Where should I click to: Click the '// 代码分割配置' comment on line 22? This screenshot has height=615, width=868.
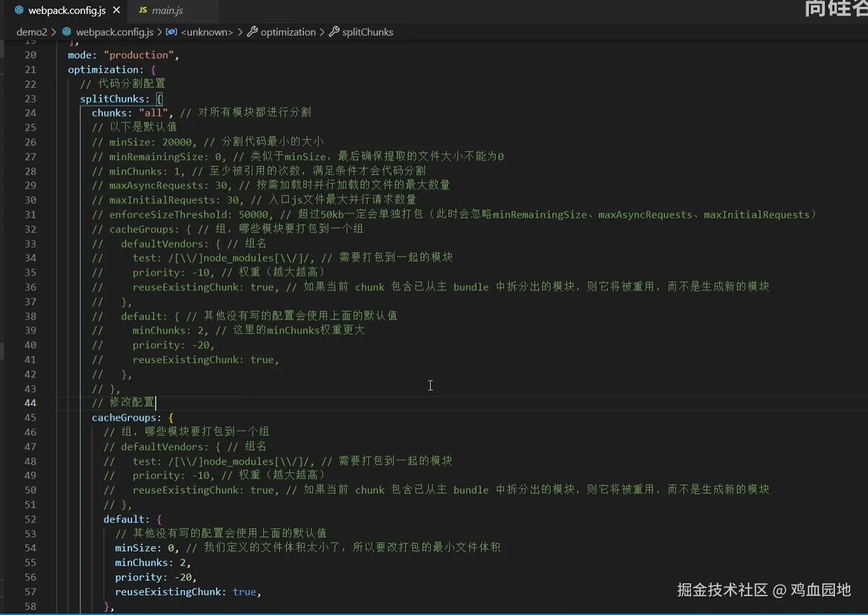tap(123, 84)
